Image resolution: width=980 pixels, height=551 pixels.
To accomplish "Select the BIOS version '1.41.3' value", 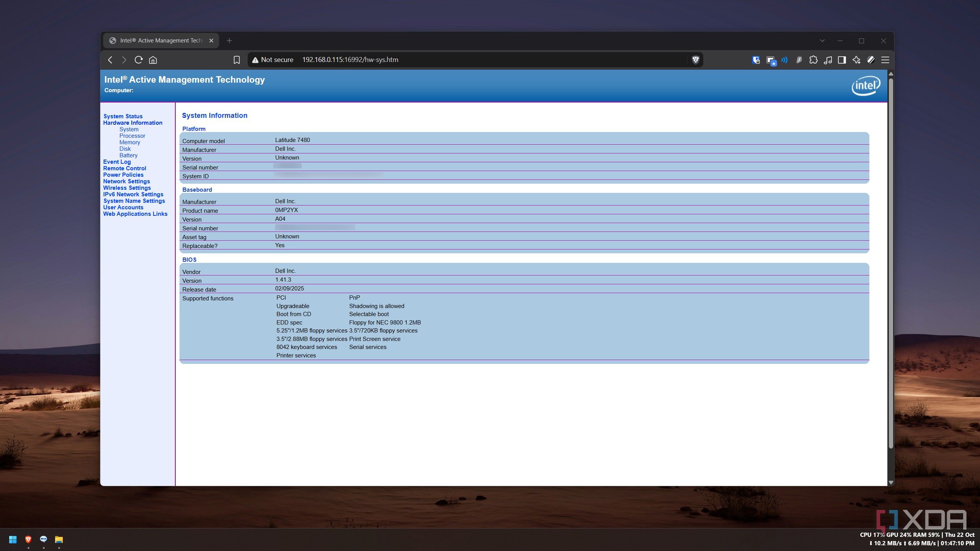I will click(283, 280).
